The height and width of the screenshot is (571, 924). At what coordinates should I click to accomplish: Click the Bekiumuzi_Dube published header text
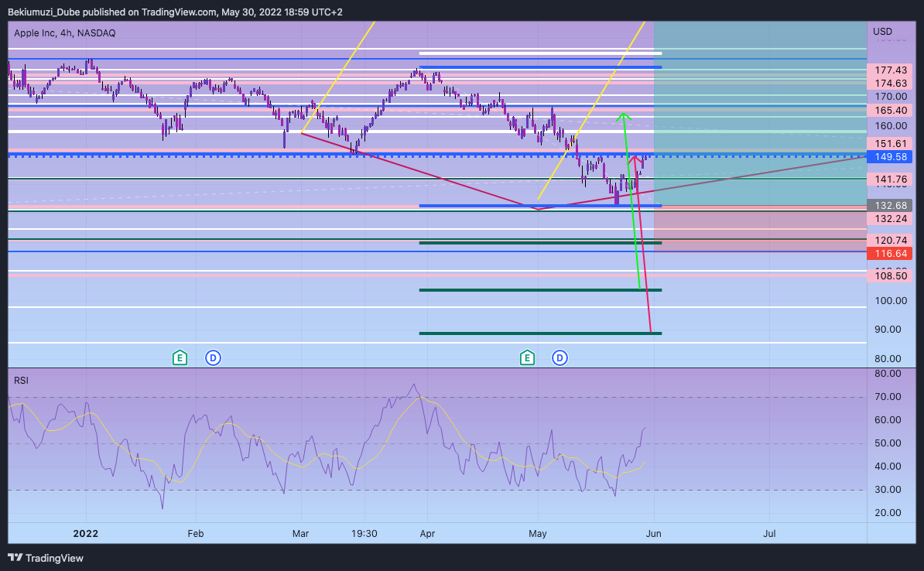pos(175,12)
